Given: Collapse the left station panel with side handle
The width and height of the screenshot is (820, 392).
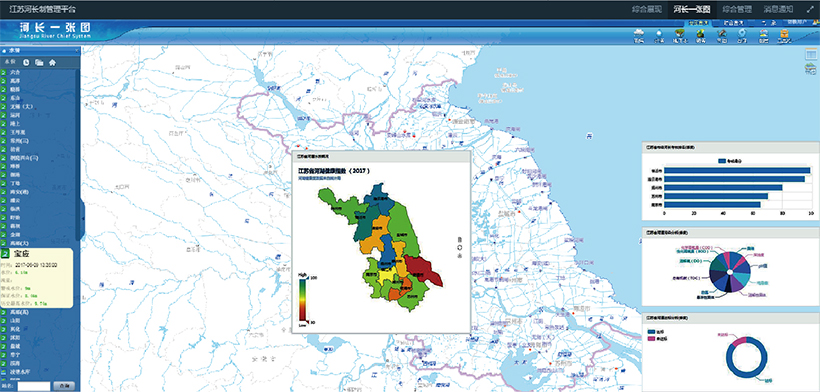Looking at the screenshot, I should (x=82, y=218).
